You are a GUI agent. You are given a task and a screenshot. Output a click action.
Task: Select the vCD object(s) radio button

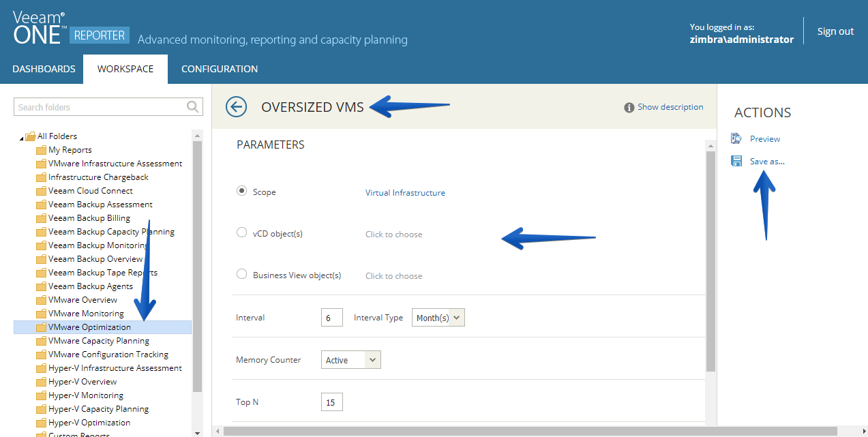[x=241, y=232]
